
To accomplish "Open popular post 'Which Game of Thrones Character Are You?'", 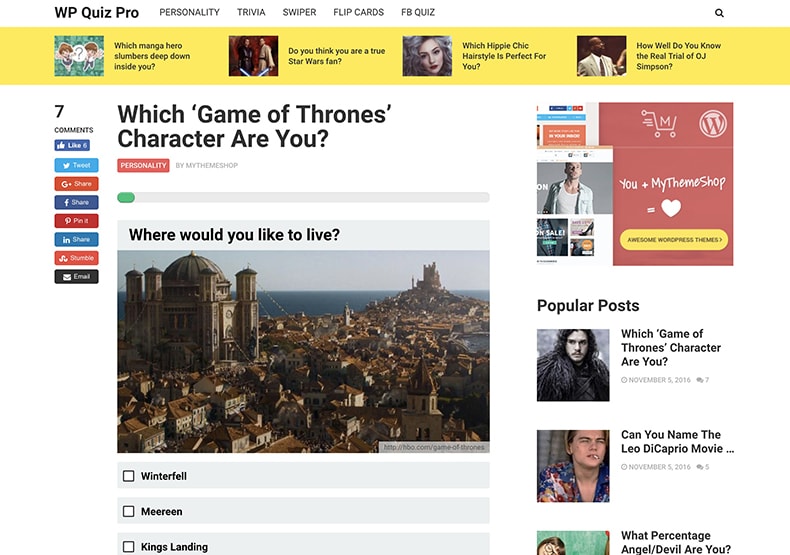I will point(671,348).
